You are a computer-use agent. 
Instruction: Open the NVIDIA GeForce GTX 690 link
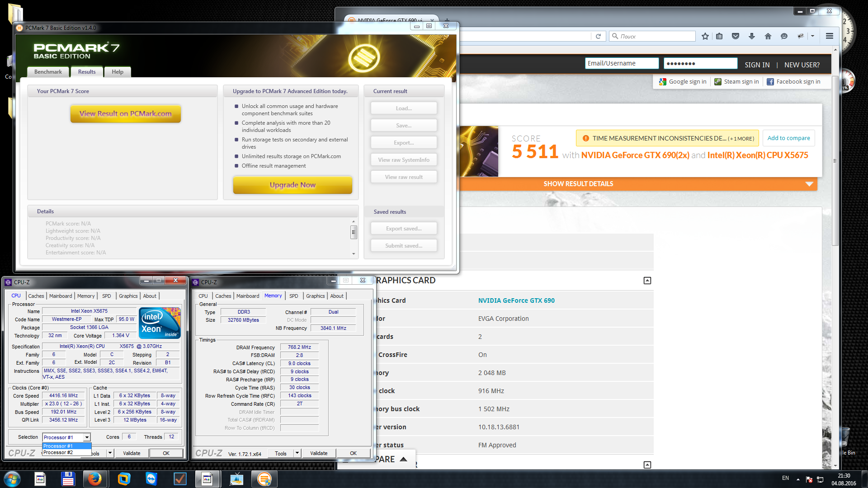pos(516,300)
